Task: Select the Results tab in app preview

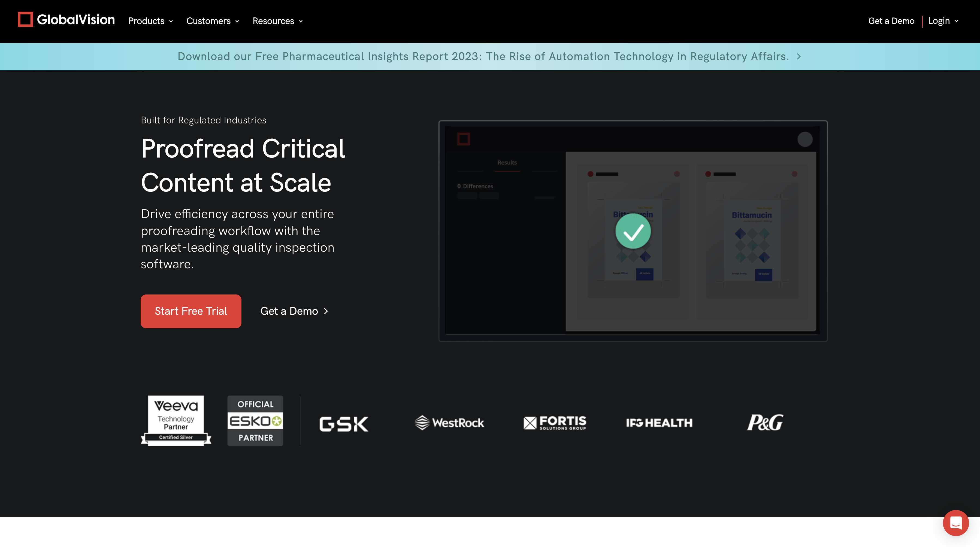Action: click(x=507, y=163)
